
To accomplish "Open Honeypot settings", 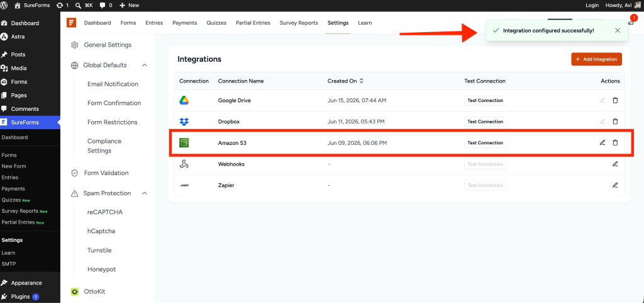I will (x=102, y=269).
